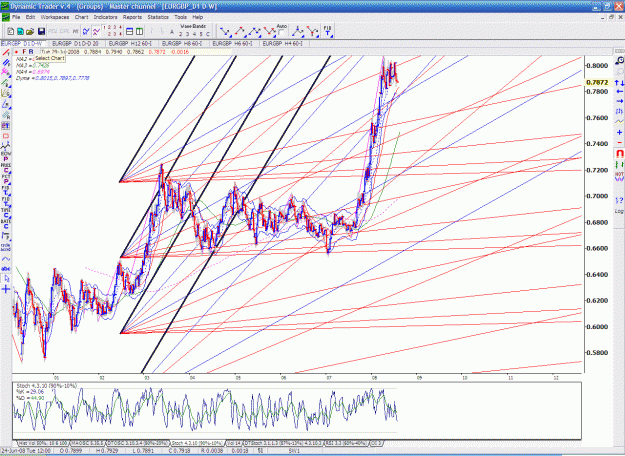
Task: Select the arrow pointer tool
Action: click(6, 279)
